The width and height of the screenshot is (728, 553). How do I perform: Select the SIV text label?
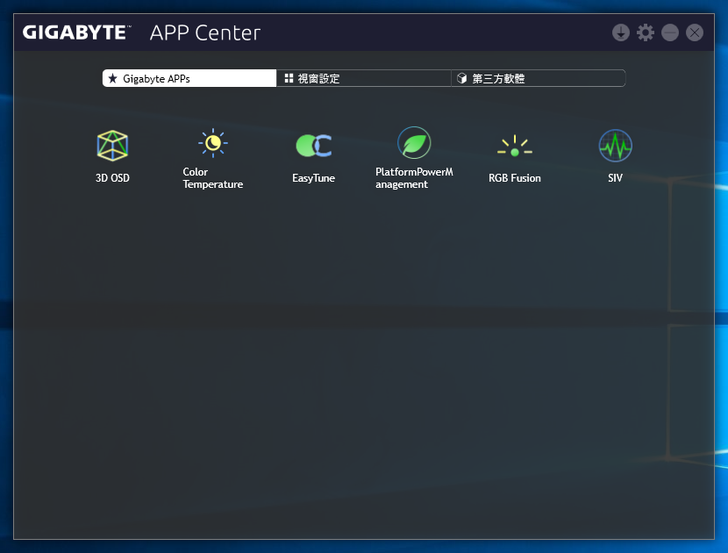[615, 178]
